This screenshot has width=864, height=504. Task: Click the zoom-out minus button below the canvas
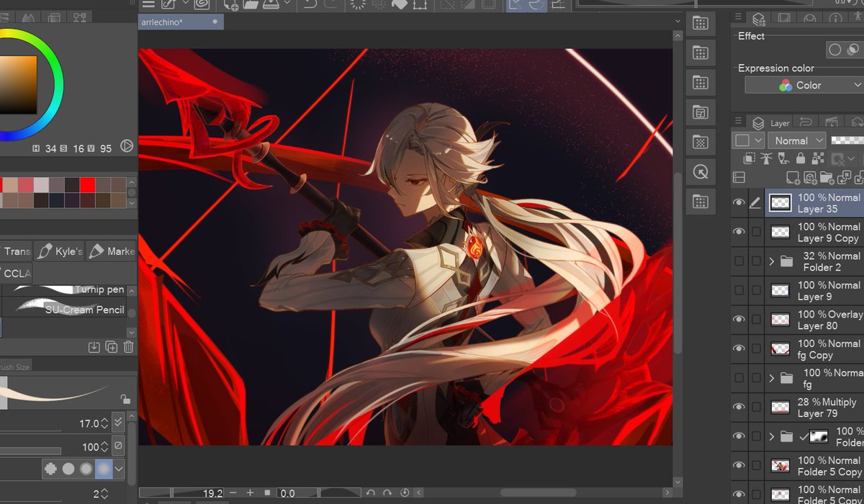(x=233, y=493)
